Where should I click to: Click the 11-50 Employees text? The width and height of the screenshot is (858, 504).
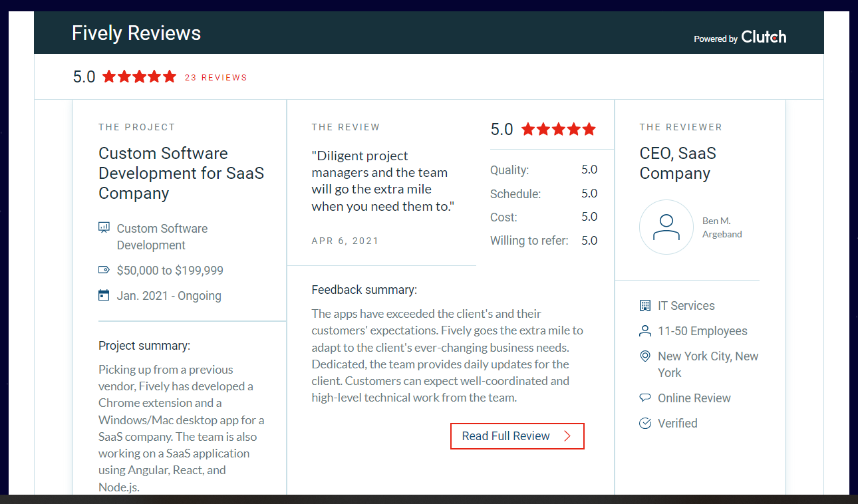tap(702, 331)
